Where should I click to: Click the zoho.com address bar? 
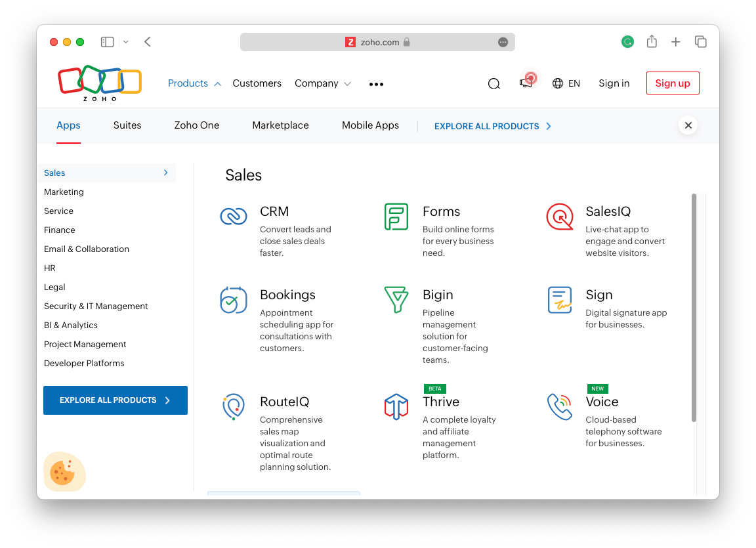point(377,42)
